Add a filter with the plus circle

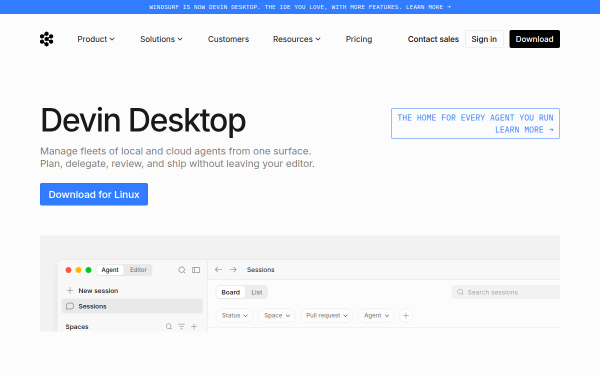[x=406, y=315]
